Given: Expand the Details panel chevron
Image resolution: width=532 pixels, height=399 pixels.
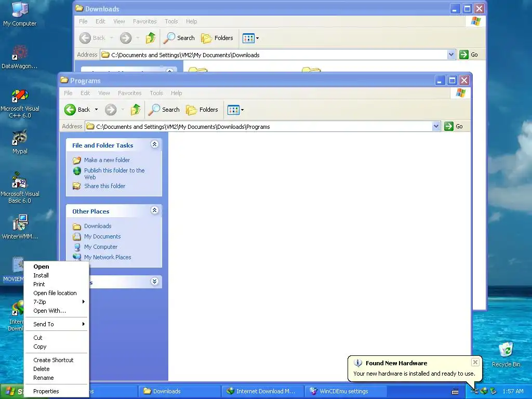Looking at the screenshot, I should point(154,281).
